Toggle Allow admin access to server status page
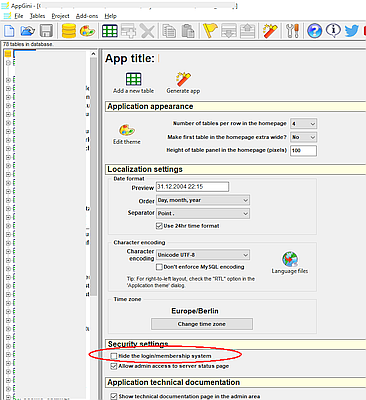Viewport: 366px width, 400px height. [114, 366]
